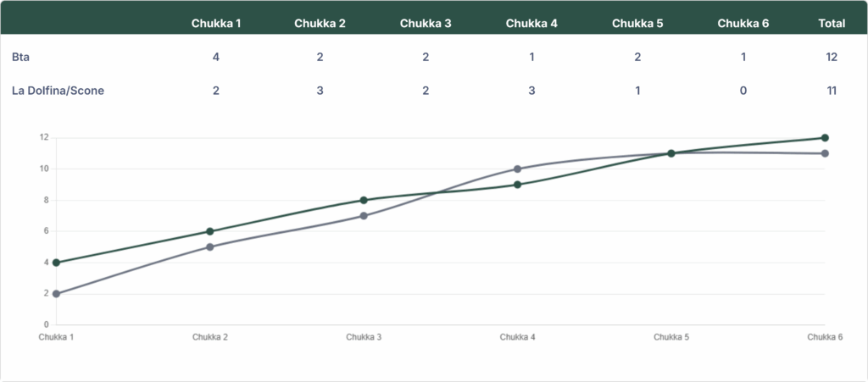Viewport: 868px width, 382px height.
Task: Click the Chukka 4 x-axis label
Action: 517,337
